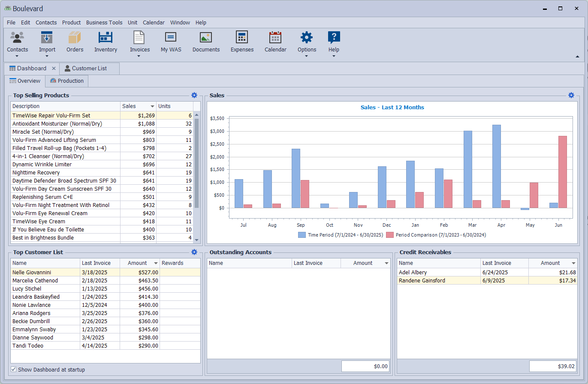The height and width of the screenshot is (384, 588).
Task: Sort by Sales column in Top Selling Products
Action: [x=138, y=106]
